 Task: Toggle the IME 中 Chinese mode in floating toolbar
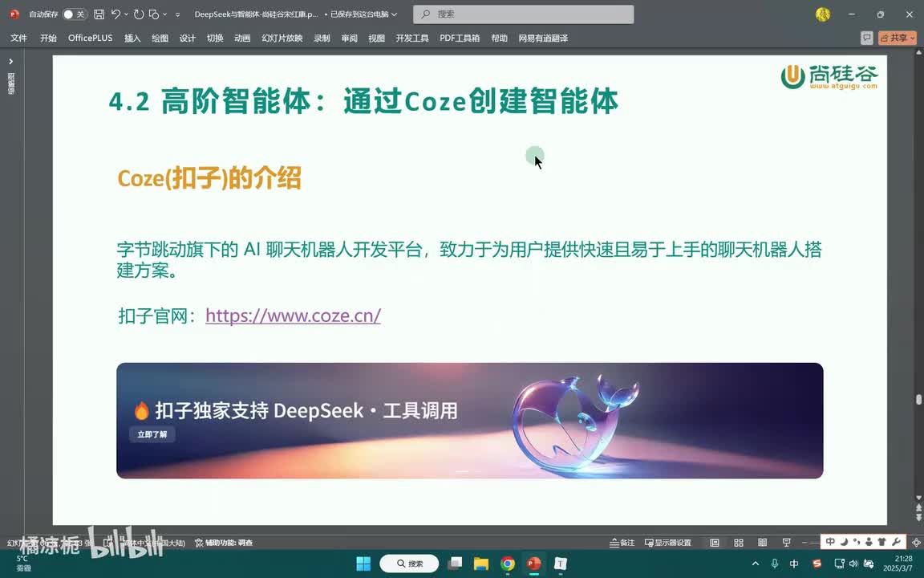click(829, 541)
